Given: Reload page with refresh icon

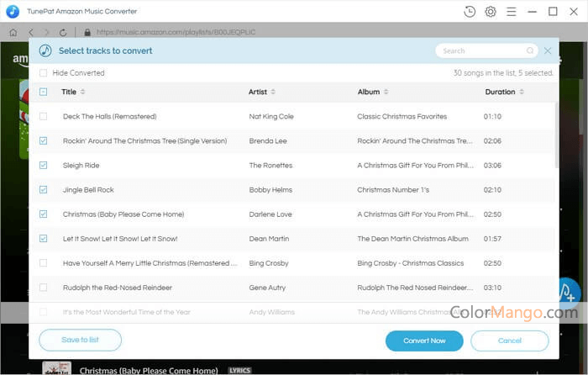Looking at the screenshot, I should [62, 32].
